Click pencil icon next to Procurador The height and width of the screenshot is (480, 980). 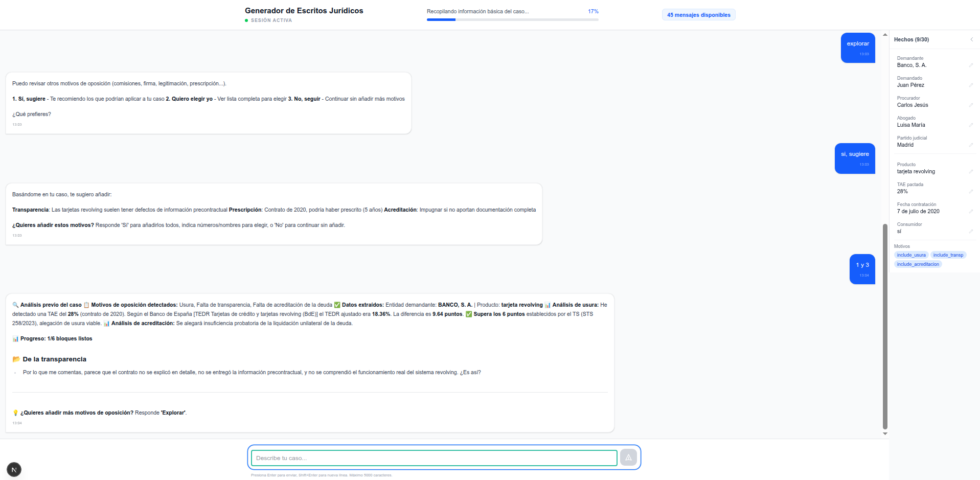coord(971,105)
